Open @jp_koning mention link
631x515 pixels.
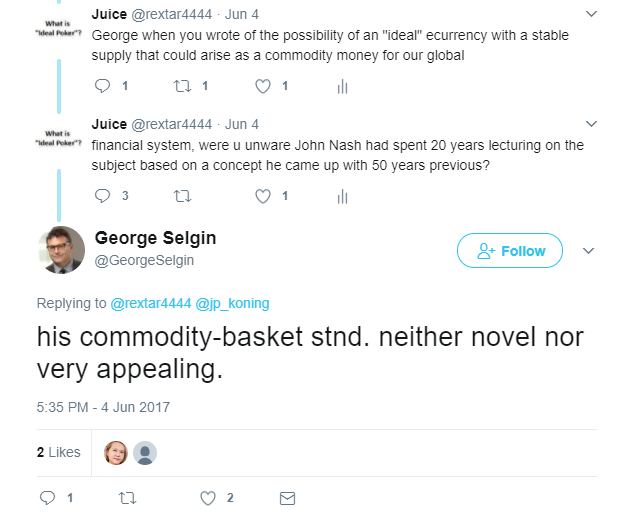[x=232, y=303]
